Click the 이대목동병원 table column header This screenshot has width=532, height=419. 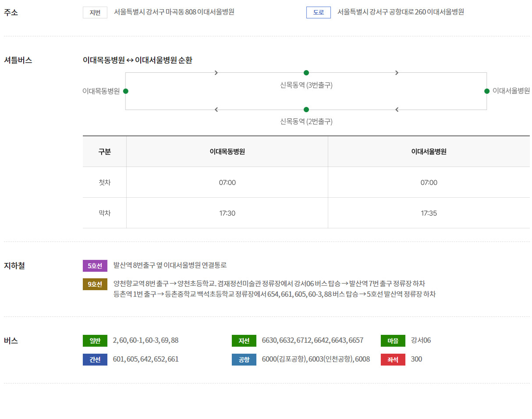227,152
